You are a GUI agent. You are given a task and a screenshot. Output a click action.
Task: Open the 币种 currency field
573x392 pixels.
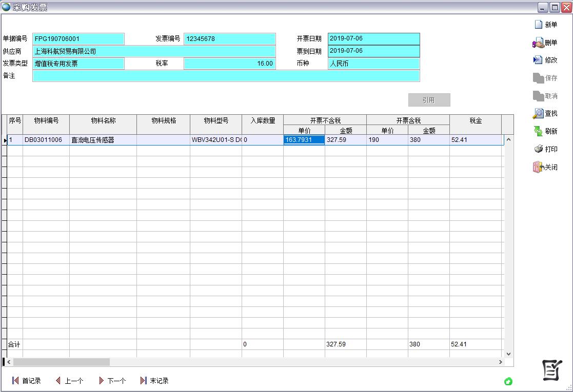tap(373, 64)
